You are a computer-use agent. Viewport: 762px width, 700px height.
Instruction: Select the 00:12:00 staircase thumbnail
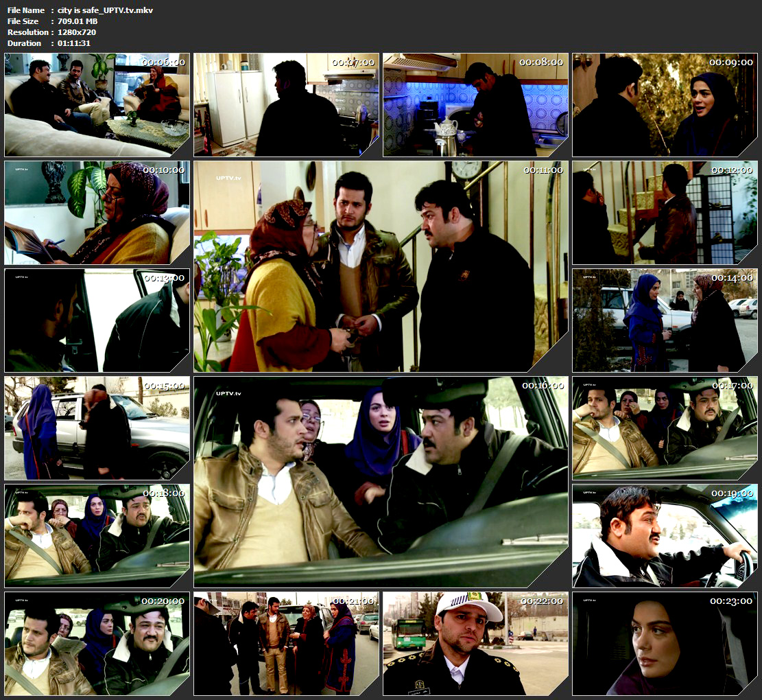coord(665,213)
